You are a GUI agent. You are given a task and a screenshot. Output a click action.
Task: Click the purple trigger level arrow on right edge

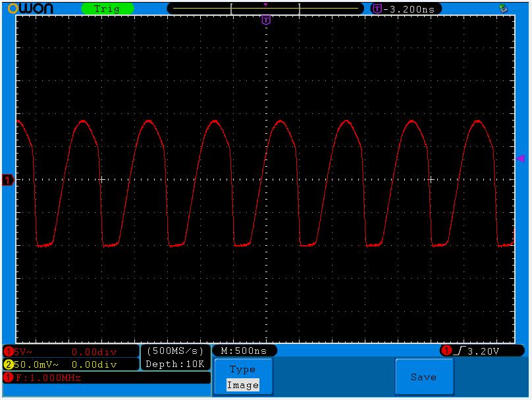(x=519, y=159)
